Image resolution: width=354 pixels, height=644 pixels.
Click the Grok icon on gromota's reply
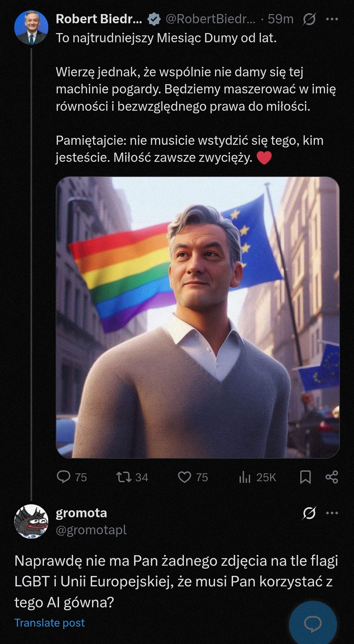pos(309,513)
